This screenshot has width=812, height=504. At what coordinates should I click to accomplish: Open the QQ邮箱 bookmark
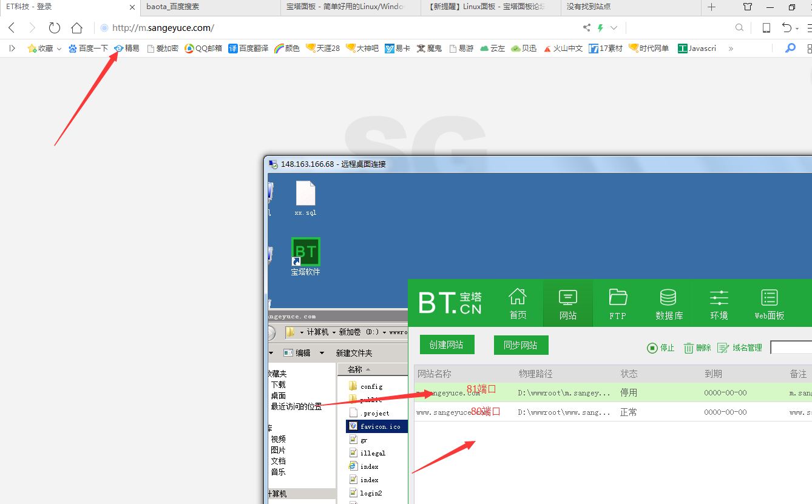(x=203, y=49)
